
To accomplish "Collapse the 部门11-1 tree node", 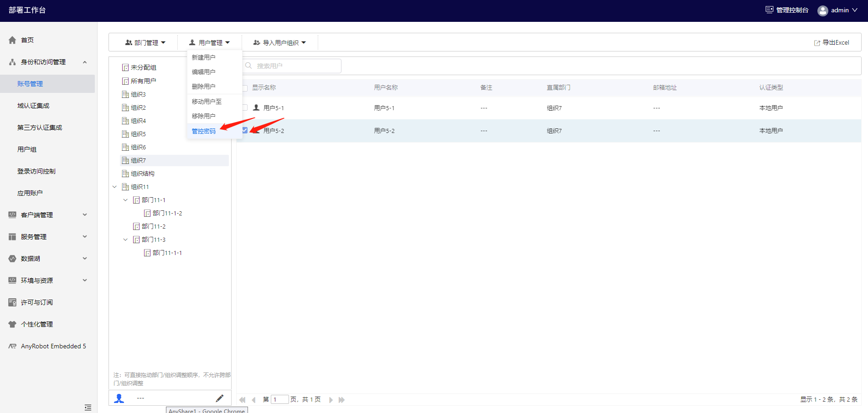I will 125,200.
